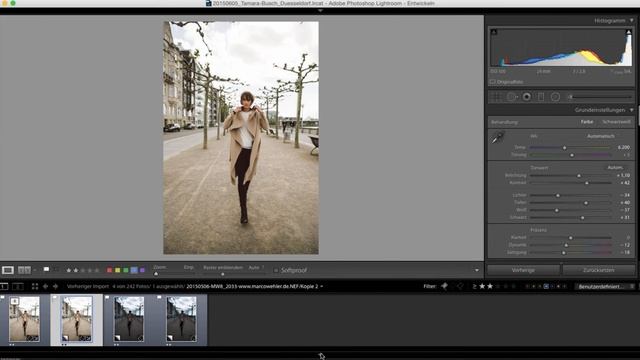Apply yellow color label

[118, 270]
